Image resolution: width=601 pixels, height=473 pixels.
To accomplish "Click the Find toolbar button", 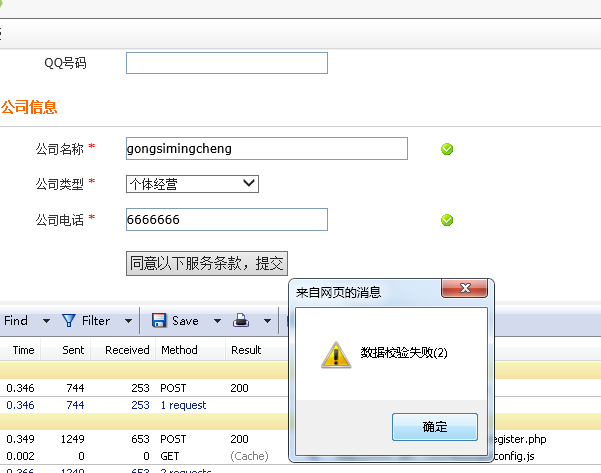I will pos(16,320).
